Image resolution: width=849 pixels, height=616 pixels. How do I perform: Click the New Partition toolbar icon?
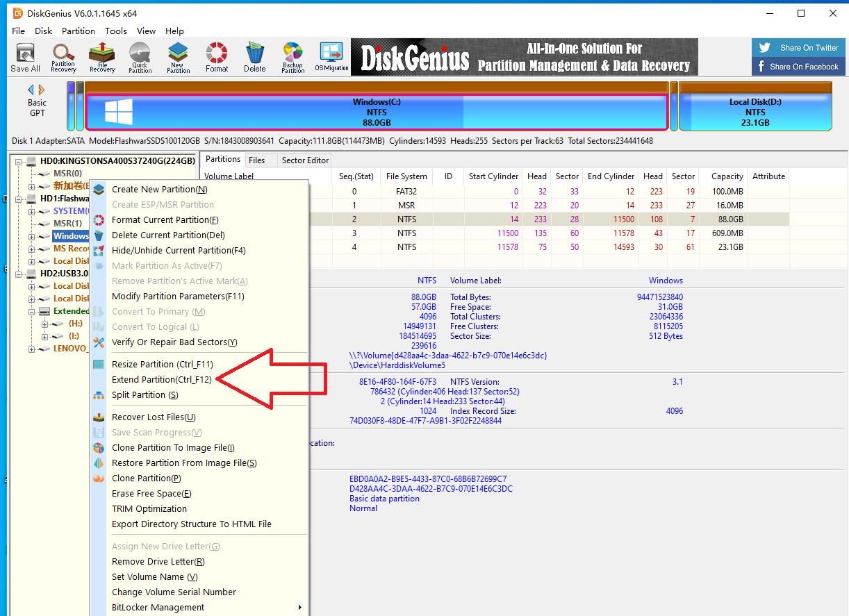(x=178, y=58)
